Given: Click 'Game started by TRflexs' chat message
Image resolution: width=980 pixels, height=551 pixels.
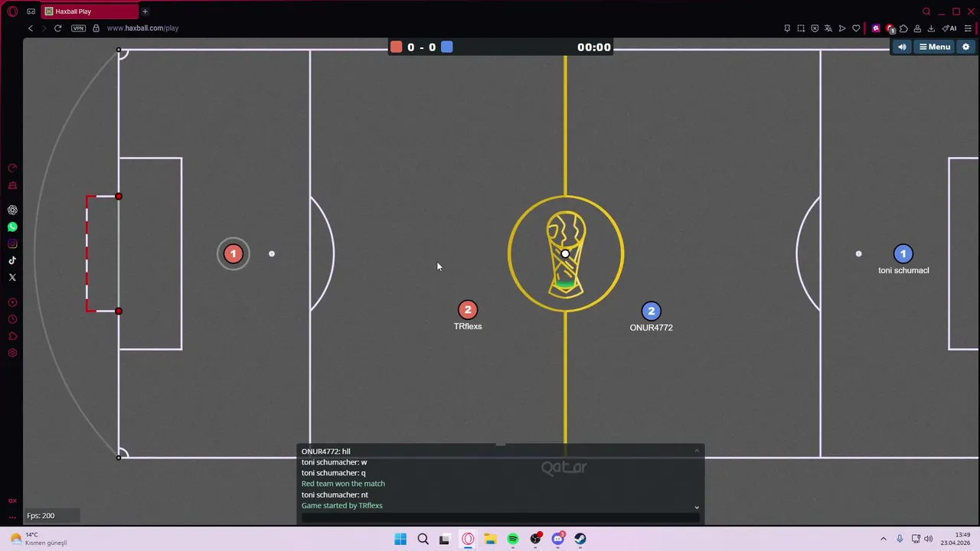Looking at the screenshot, I should point(342,506).
